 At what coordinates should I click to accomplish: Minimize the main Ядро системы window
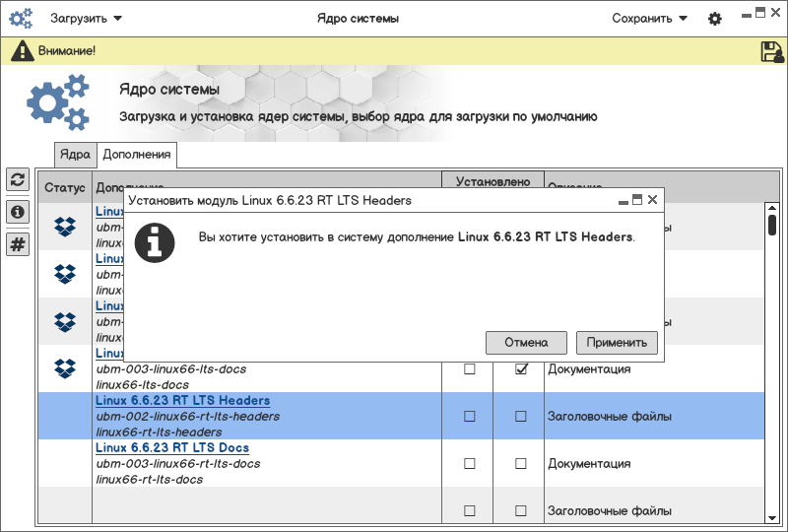click(x=747, y=16)
